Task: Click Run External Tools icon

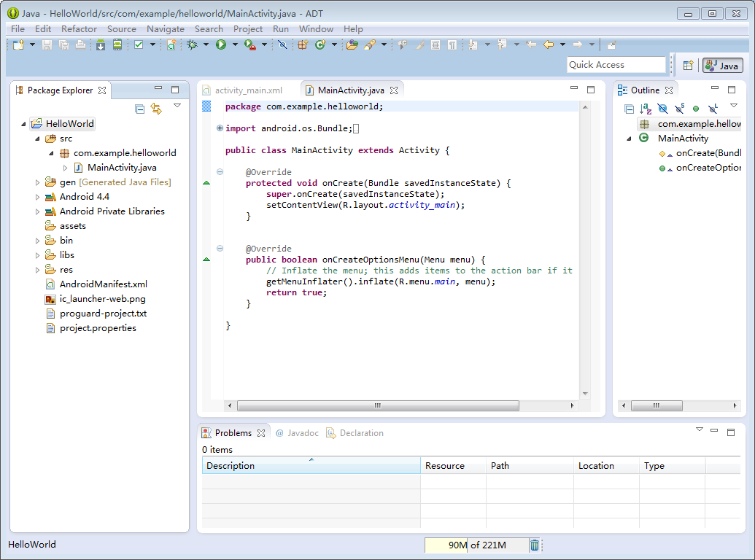Action: click(249, 44)
